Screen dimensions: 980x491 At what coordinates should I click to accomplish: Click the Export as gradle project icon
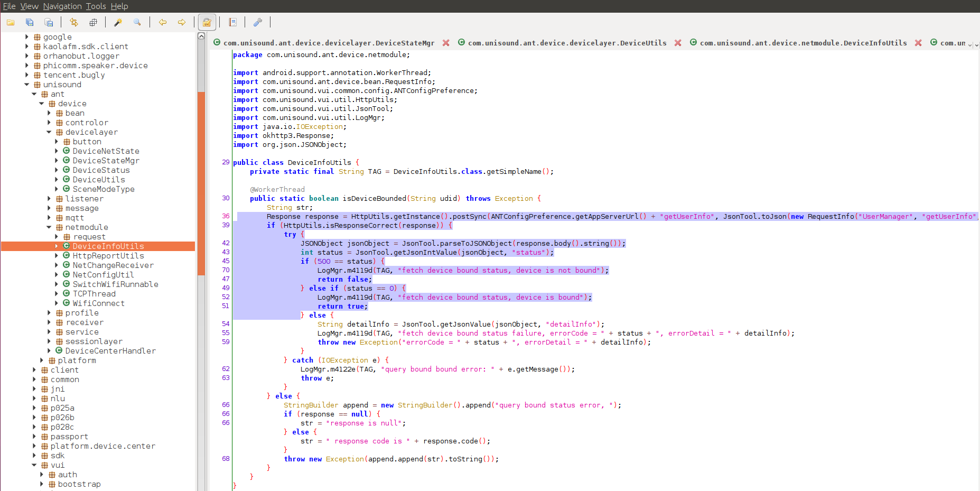(49, 22)
